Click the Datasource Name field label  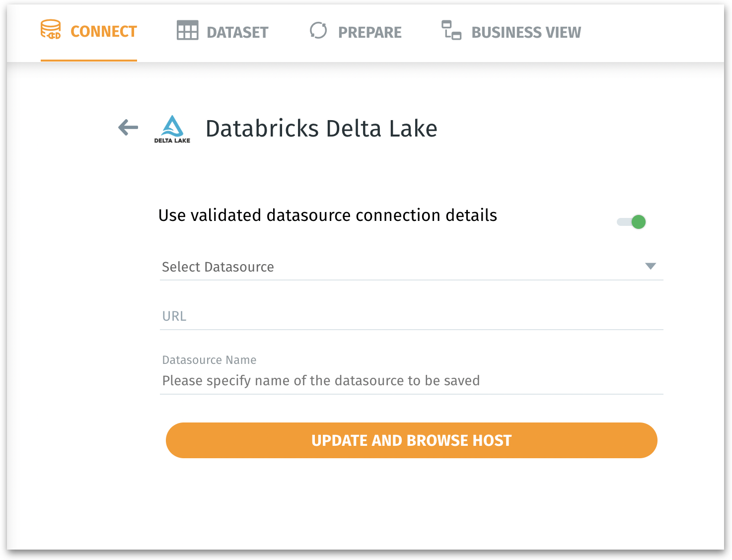pos(209,360)
